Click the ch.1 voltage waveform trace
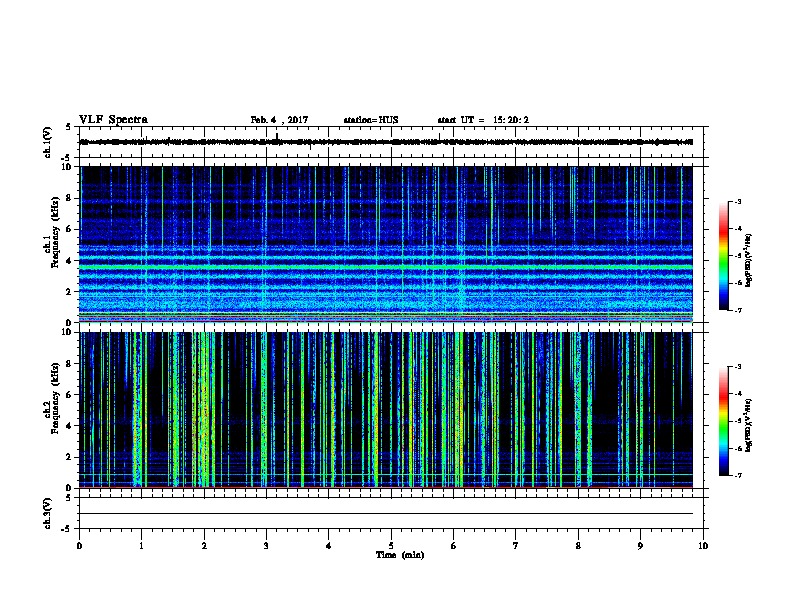The width and height of the screenshot is (792, 612). pyautogui.click(x=386, y=142)
